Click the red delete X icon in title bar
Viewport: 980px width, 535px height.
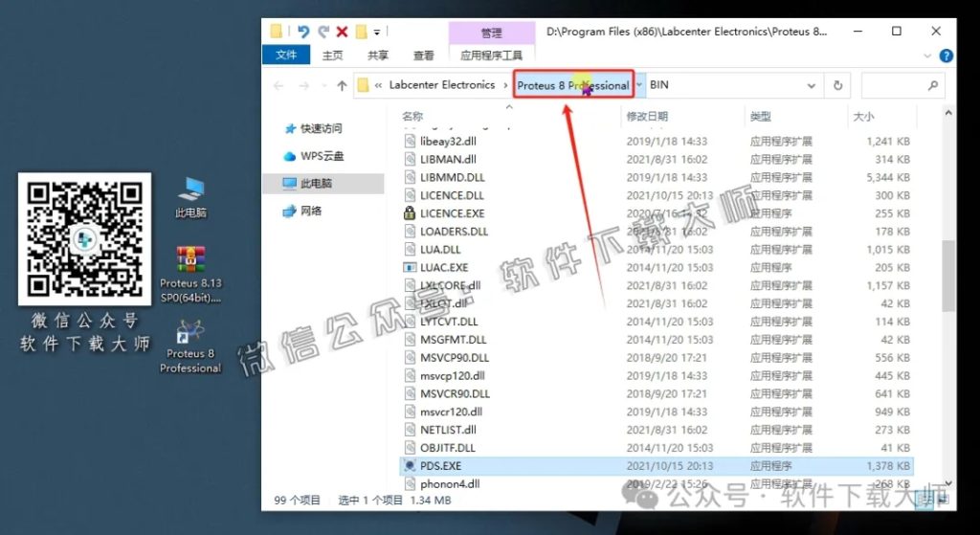click(x=342, y=32)
